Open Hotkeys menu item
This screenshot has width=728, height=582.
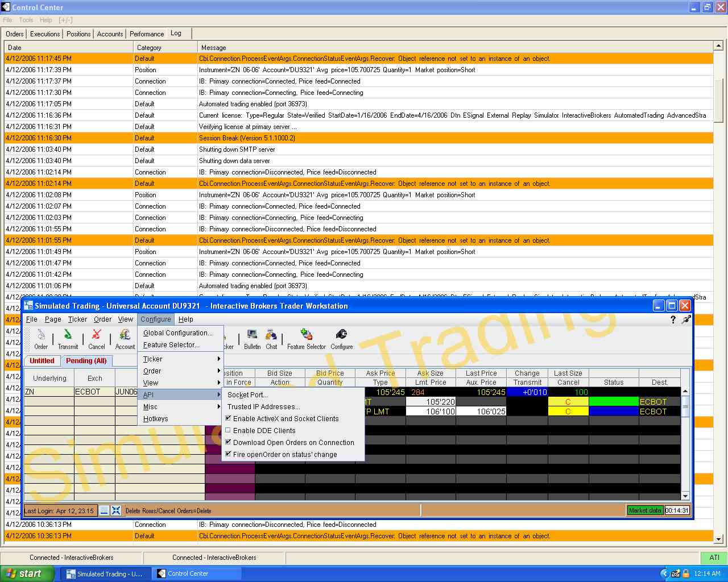pyautogui.click(x=181, y=419)
